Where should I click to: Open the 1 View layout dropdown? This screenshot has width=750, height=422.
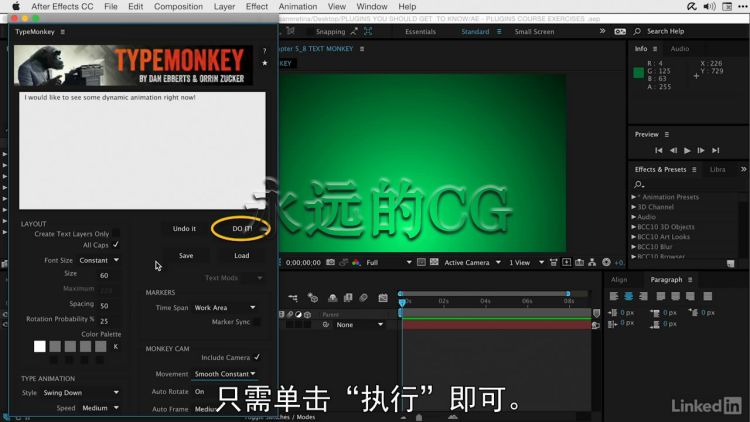pyautogui.click(x=526, y=262)
